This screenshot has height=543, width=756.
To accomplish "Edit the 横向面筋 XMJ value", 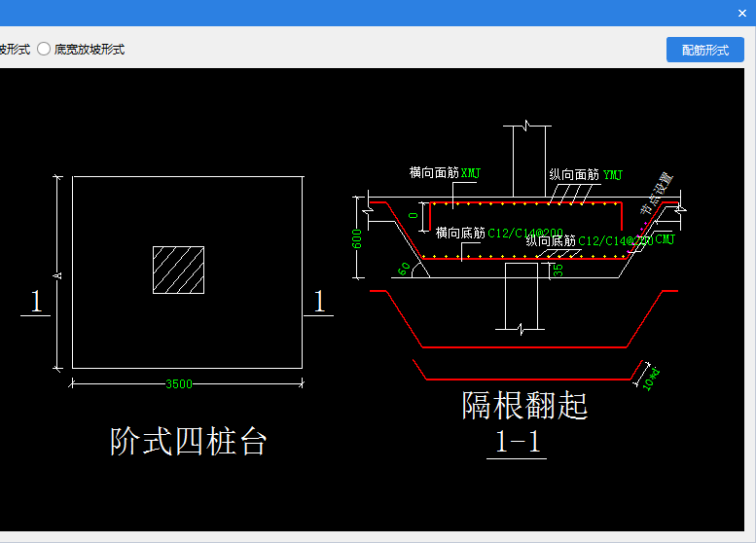I will tap(471, 173).
